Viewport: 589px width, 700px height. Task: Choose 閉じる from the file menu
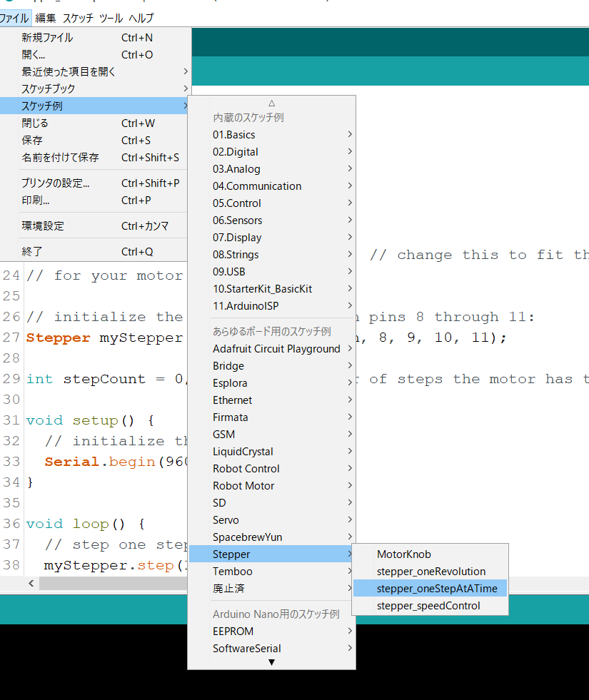point(94,123)
